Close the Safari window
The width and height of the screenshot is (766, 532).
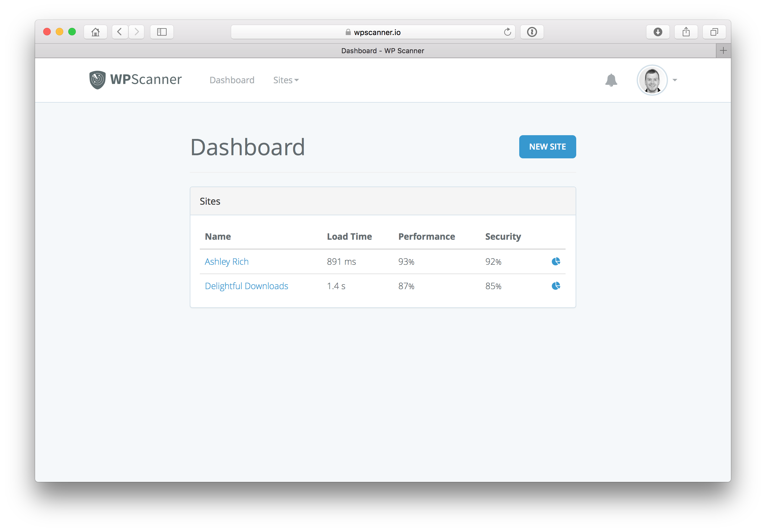tap(47, 32)
